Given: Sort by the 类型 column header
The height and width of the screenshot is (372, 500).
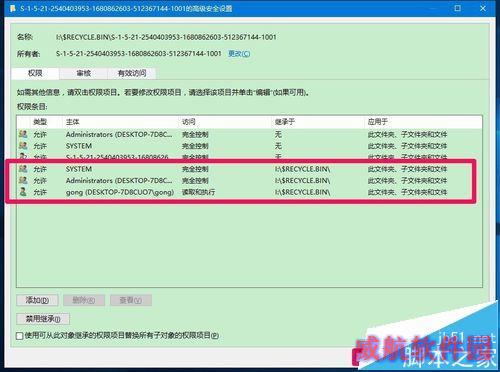Looking at the screenshot, I should 40,122.
